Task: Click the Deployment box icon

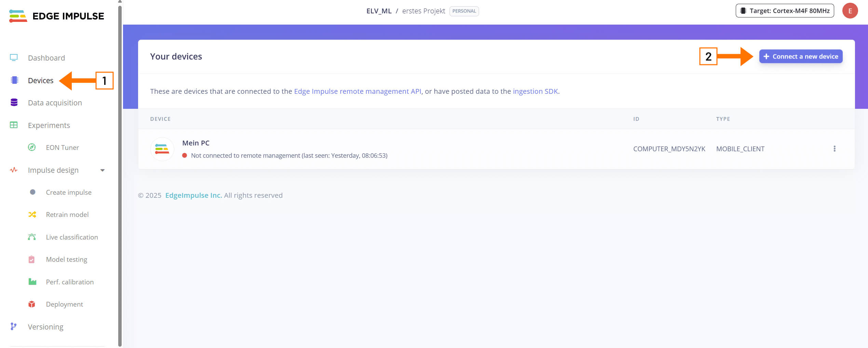Action: pos(32,304)
